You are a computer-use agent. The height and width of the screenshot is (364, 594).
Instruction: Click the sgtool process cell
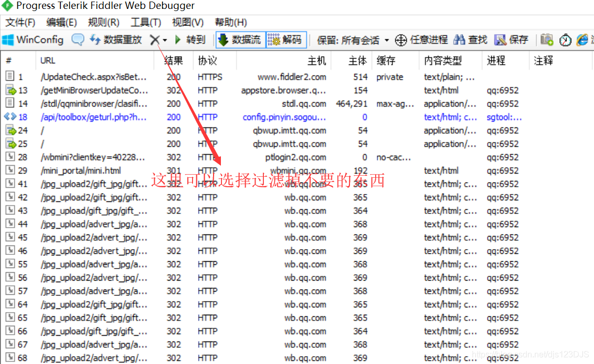click(504, 117)
